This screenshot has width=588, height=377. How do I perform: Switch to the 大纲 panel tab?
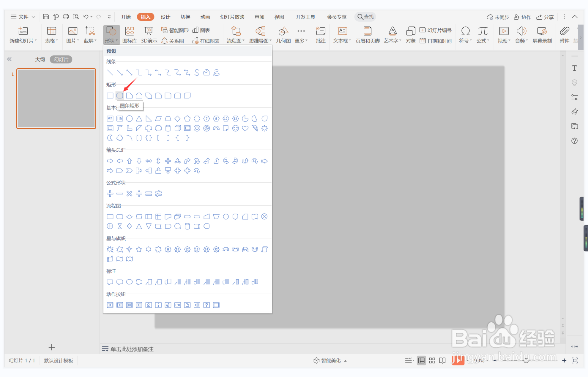[40, 59]
